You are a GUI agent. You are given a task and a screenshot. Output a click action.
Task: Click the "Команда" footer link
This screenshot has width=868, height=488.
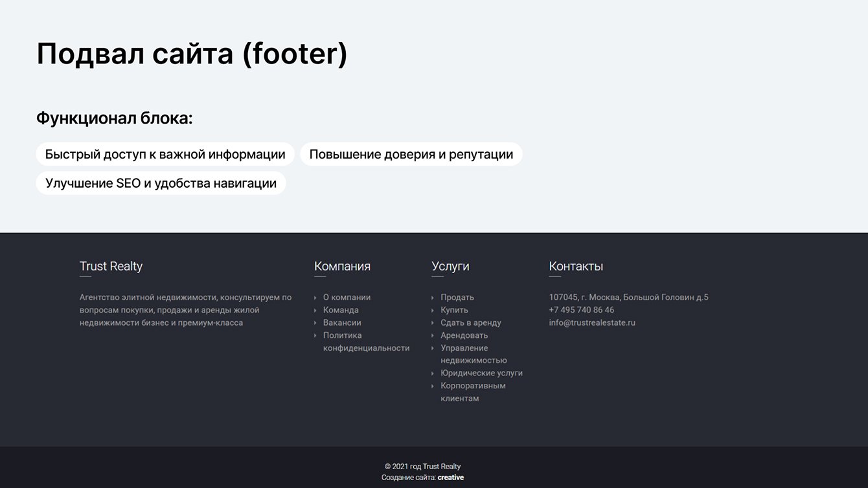pos(341,310)
